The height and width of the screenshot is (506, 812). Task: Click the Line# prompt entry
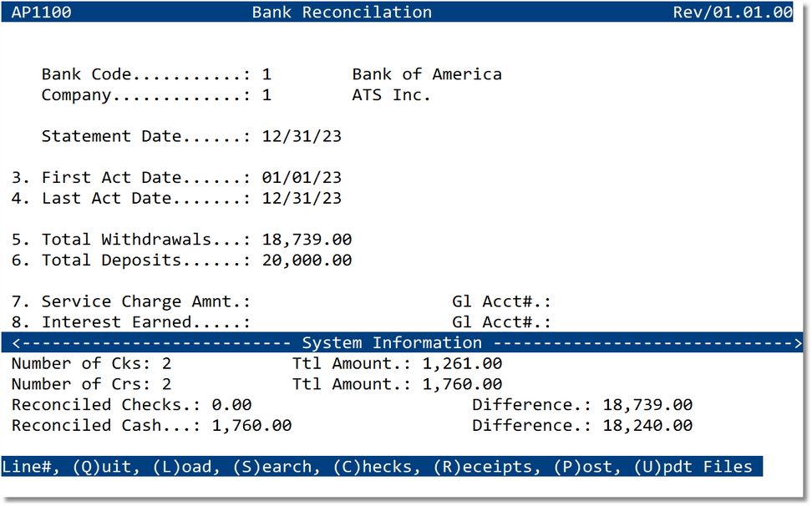point(27,467)
